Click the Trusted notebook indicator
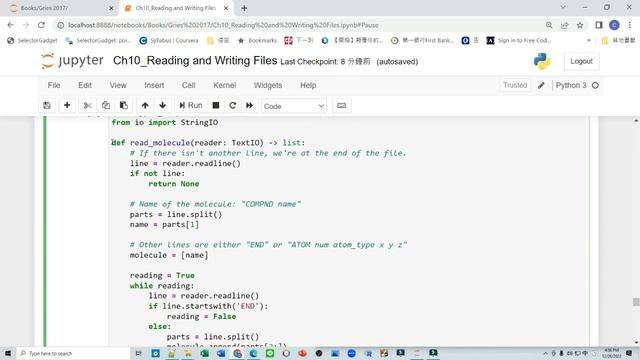The width and height of the screenshot is (640, 360). tap(515, 85)
